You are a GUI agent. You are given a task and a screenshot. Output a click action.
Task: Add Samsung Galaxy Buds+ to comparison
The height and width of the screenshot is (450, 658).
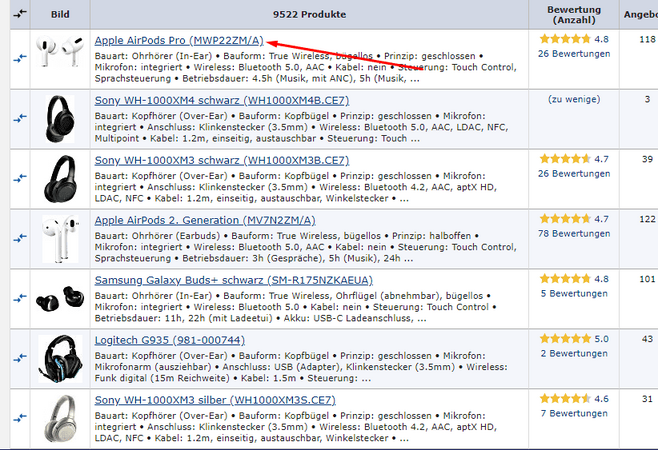tap(20, 298)
